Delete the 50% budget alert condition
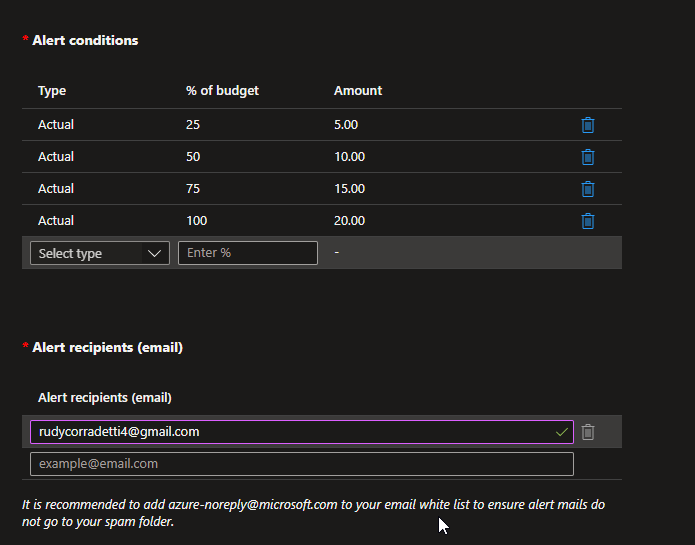695x545 pixels. click(588, 157)
